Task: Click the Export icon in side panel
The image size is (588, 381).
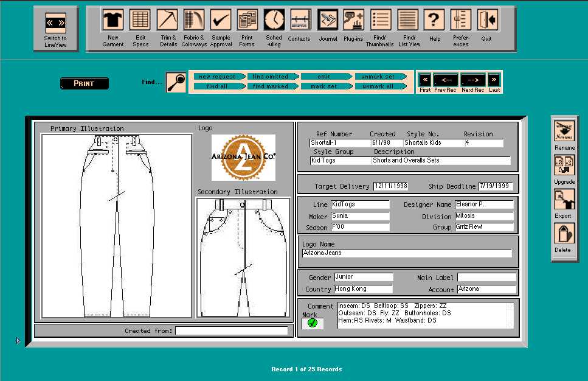Action: [563, 200]
